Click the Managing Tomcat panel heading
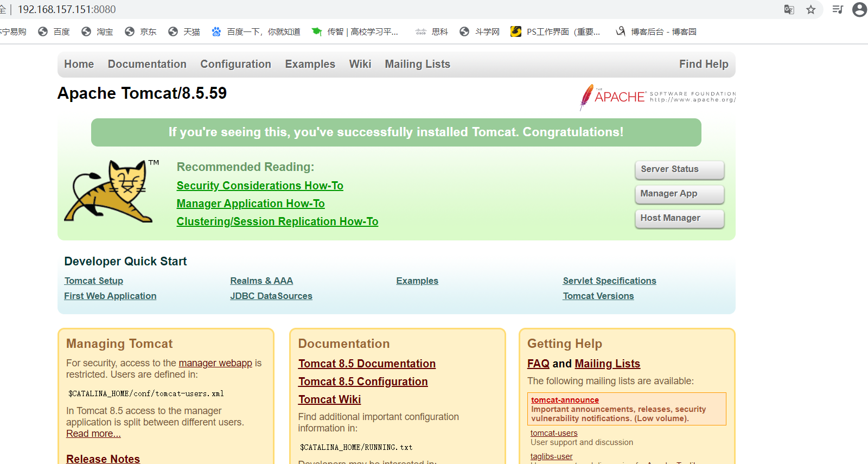 pos(119,344)
